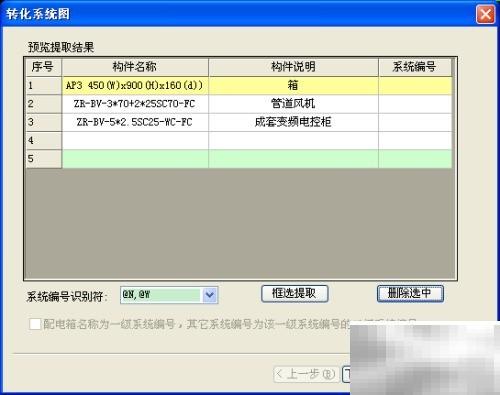Select the 系统编号 column header
Image resolution: width=500 pixels, height=395 pixels.
pyautogui.click(x=415, y=67)
